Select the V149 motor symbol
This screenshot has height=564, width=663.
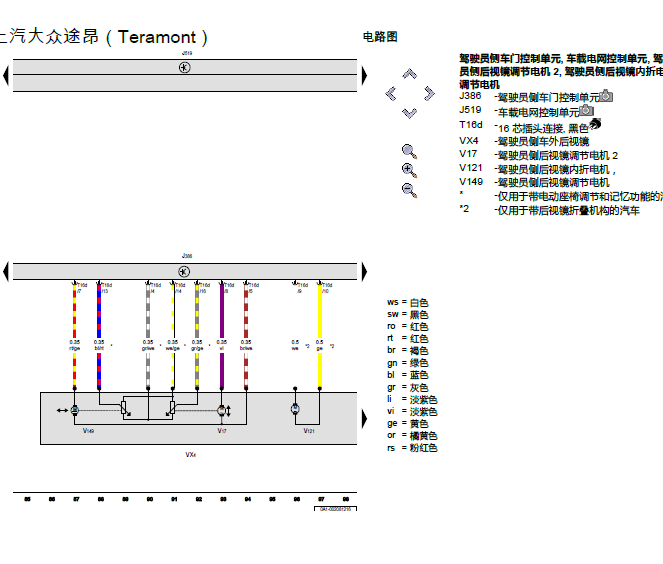pyautogui.click(x=74, y=410)
